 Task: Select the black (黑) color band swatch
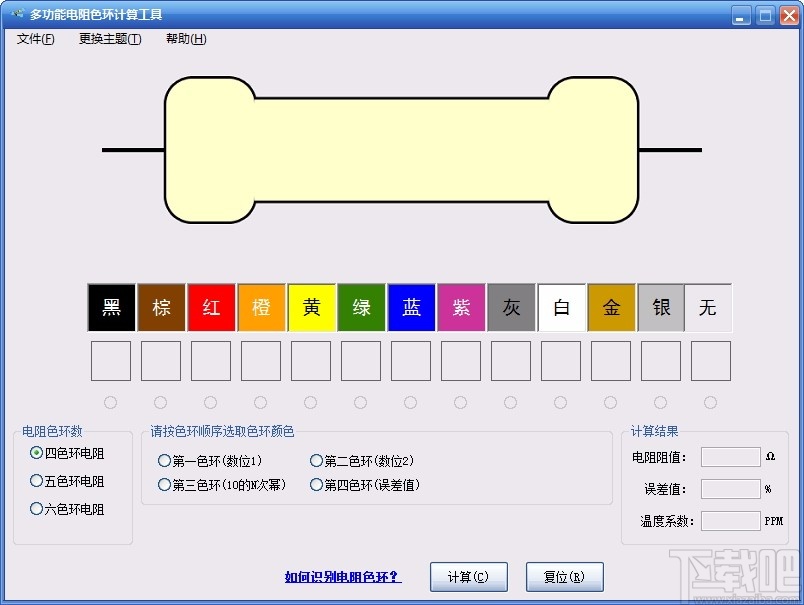(x=111, y=307)
